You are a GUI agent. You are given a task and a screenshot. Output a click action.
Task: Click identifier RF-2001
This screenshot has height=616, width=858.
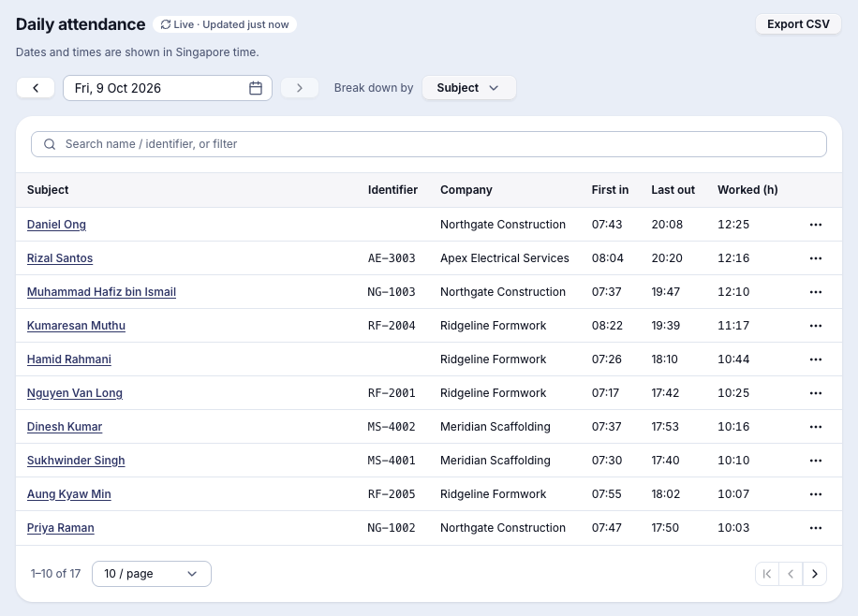(x=392, y=393)
